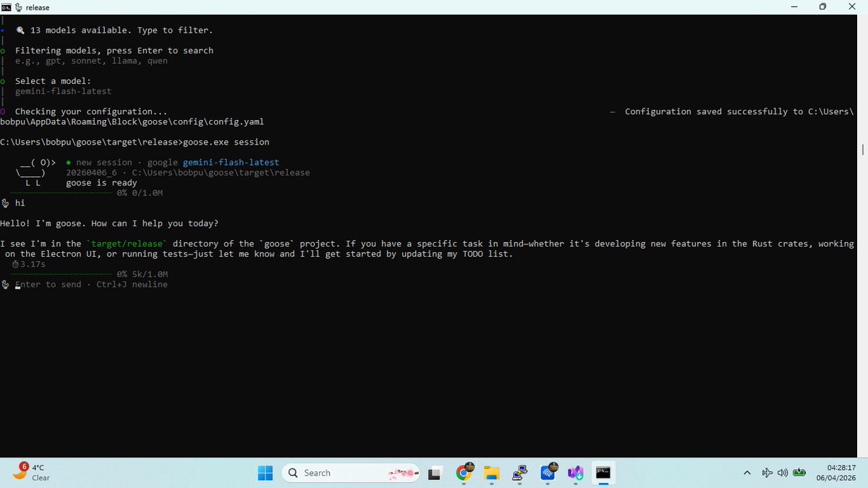Click the terminal vertical scrollbar thumb
868x488 pixels.
[x=862, y=150]
